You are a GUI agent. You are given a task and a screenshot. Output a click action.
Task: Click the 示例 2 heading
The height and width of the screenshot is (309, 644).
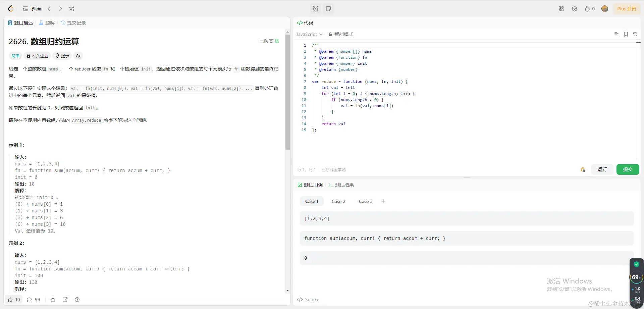[x=16, y=243]
